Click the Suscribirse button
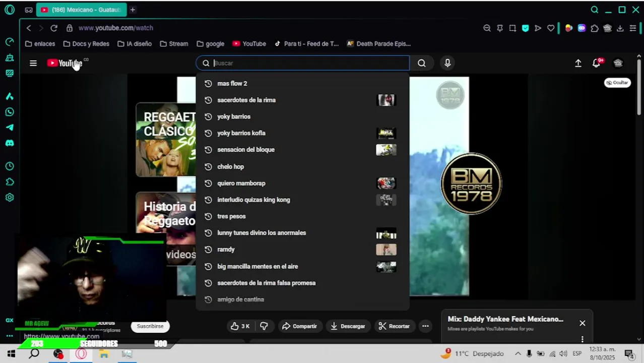This screenshot has height=363, width=644. pyautogui.click(x=150, y=326)
